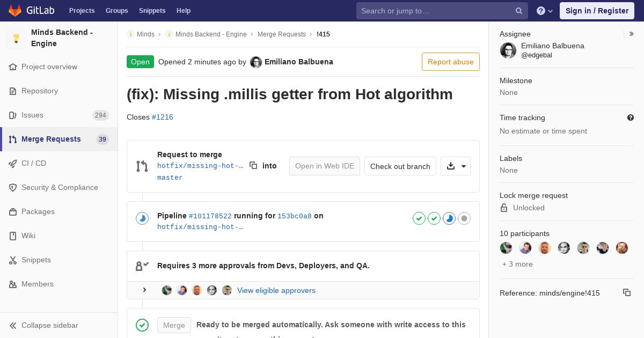Copy the source branch name
This screenshot has height=338, width=644.
tap(253, 166)
